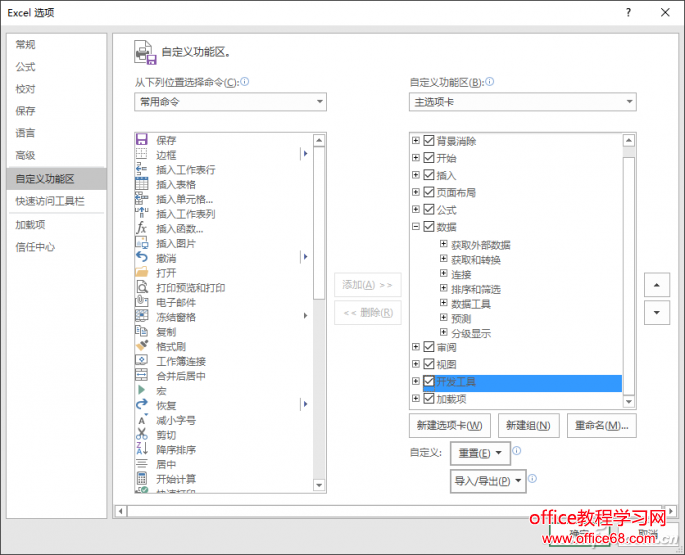Click the fx 插入函数 icon
Viewport: 685px width, 555px height.
(x=142, y=228)
